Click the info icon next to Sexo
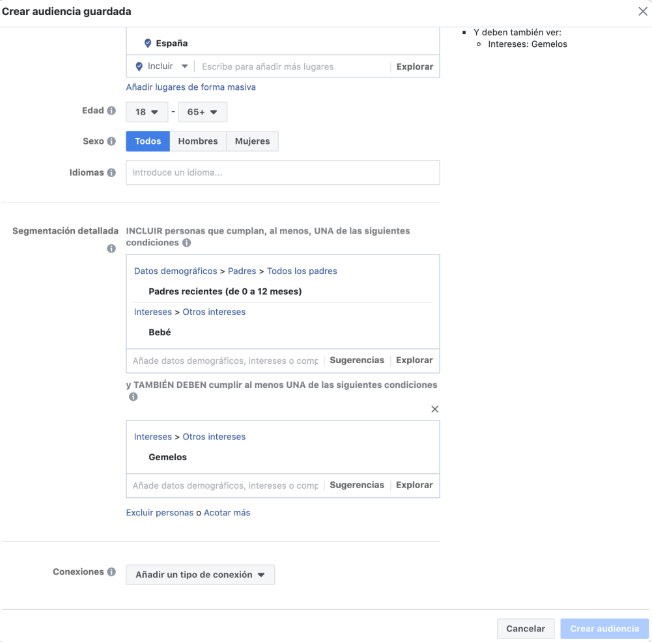This screenshot has height=642, width=652. [x=111, y=141]
